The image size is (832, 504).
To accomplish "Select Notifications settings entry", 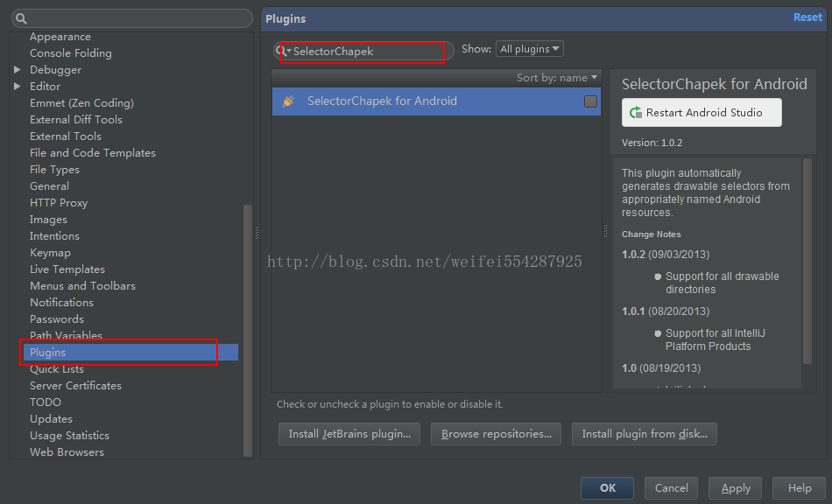I will 61,303.
